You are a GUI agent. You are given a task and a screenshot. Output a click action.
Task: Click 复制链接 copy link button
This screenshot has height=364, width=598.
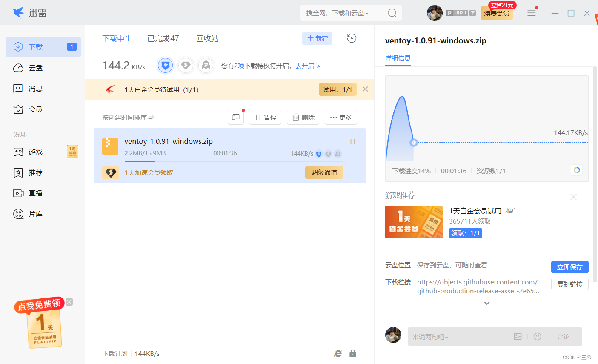click(x=570, y=284)
